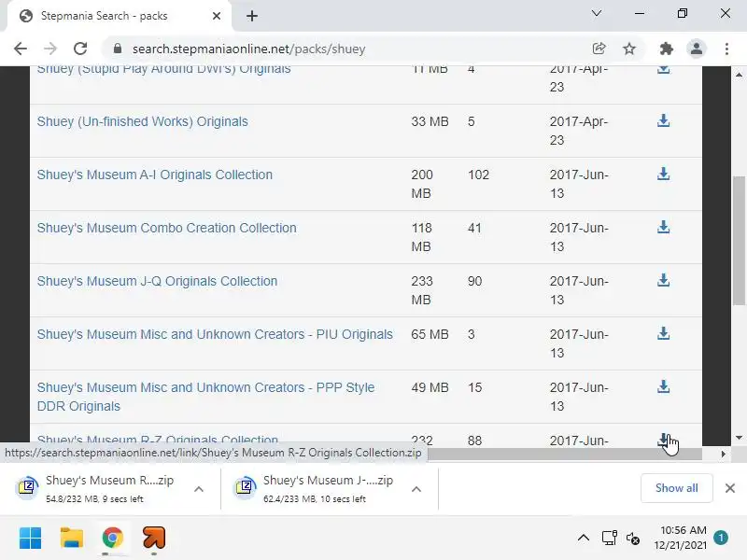The height and width of the screenshot is (560, 747).
Task: Open network status tray icon
Action: coord(610,539)
